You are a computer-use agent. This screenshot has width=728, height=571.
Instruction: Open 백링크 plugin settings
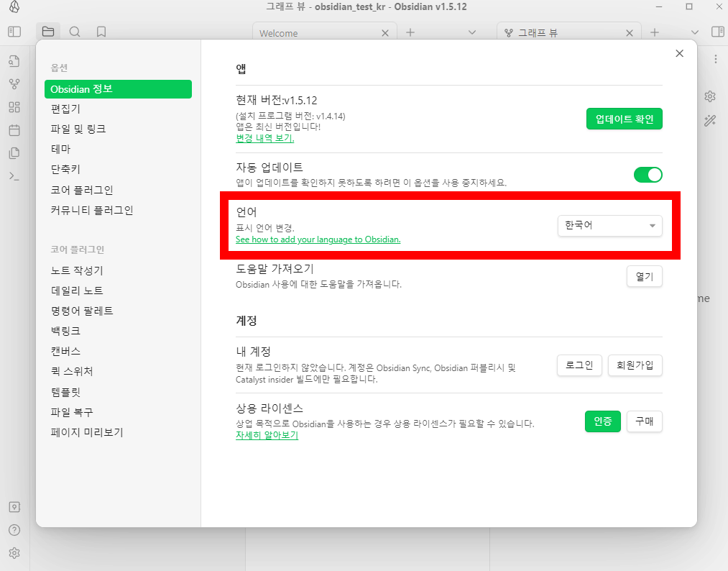point(118,332)
